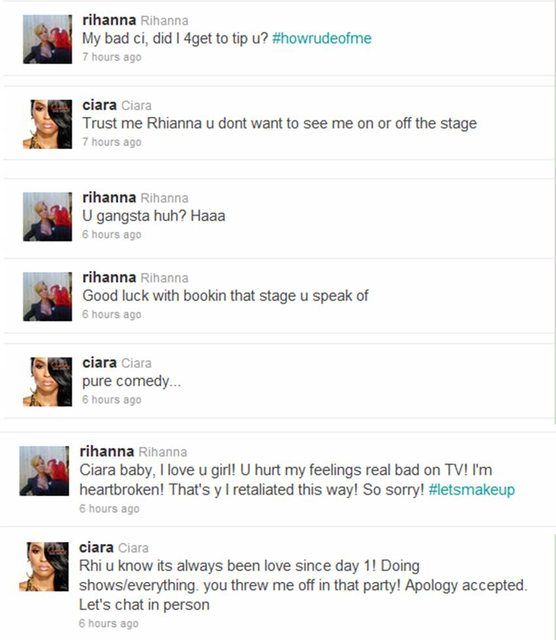Click Ciara's avatar on the stage tweet
The width and height of the screenshot is (556, 640).
point(47,124)
